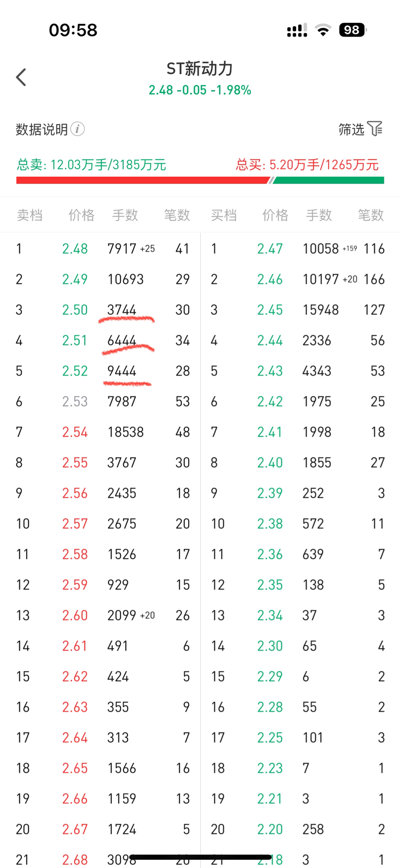This screenshot has width=401, height=868.
Task: Tap the cellular signal bars icon
Action: (x=297, y=31)
